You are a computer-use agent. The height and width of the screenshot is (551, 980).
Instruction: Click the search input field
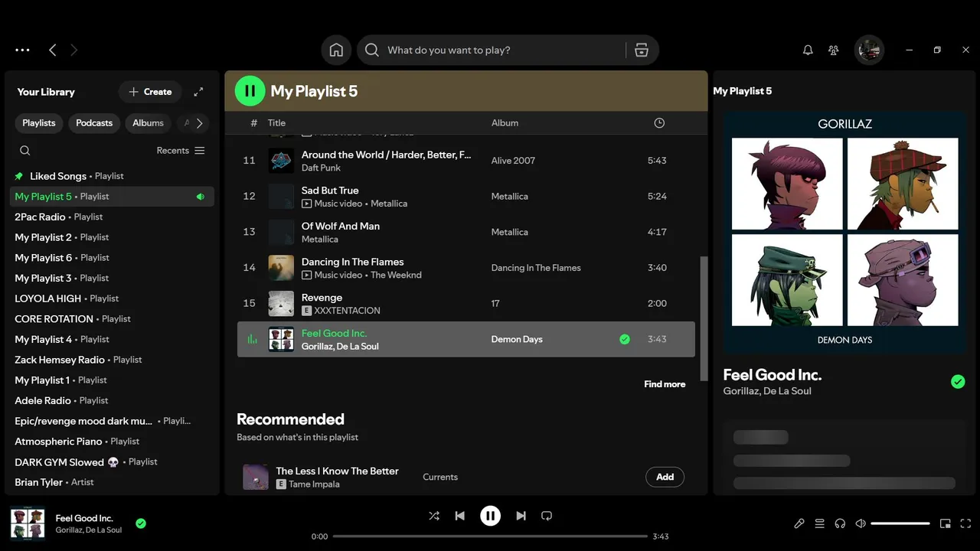point(503,50)
